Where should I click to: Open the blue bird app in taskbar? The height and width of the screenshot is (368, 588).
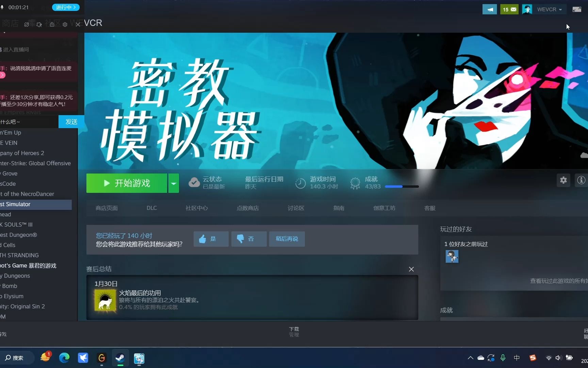[x=83, y=358]
